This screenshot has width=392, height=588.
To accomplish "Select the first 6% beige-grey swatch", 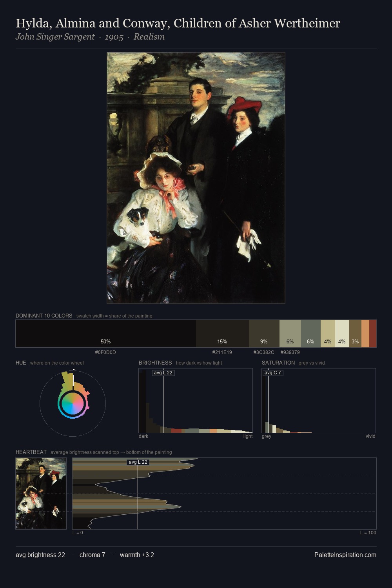I will coord(290,334).
